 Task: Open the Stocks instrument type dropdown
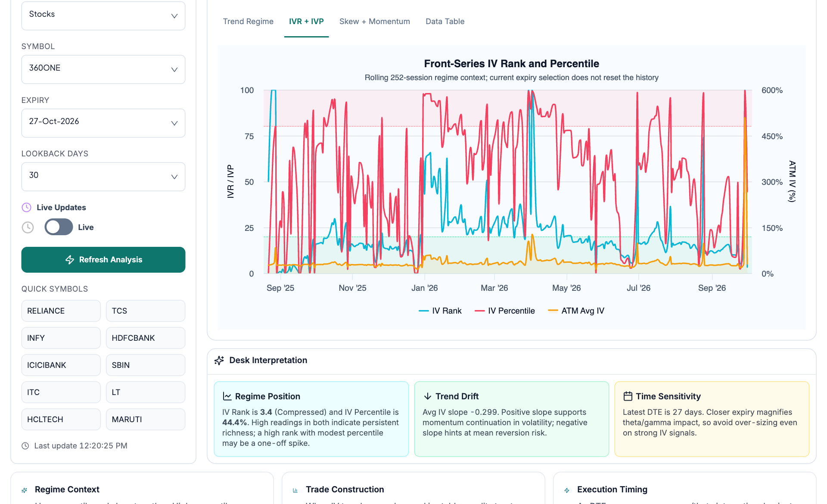point(103,16)
